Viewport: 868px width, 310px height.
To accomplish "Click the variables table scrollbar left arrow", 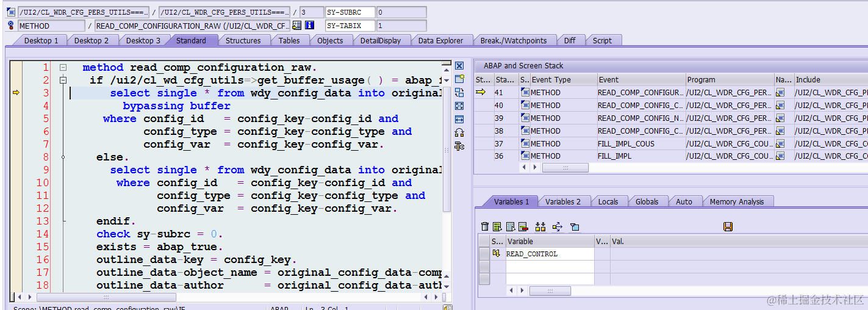I will 510,291.
